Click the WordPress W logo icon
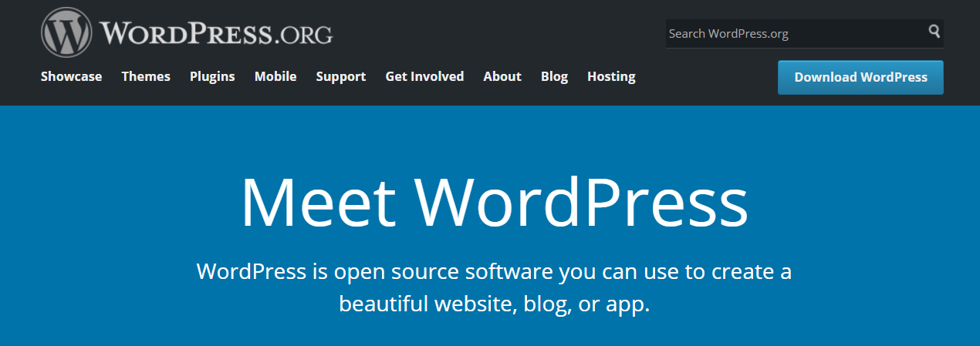 [67, 32]
